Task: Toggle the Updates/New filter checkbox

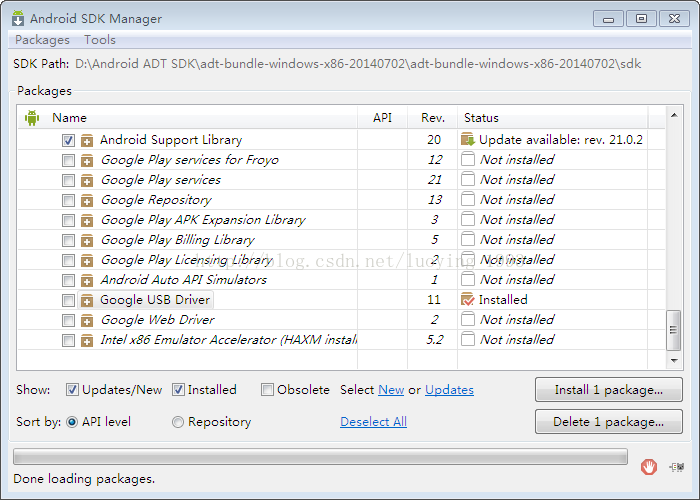Action: [x=73, y=390]
